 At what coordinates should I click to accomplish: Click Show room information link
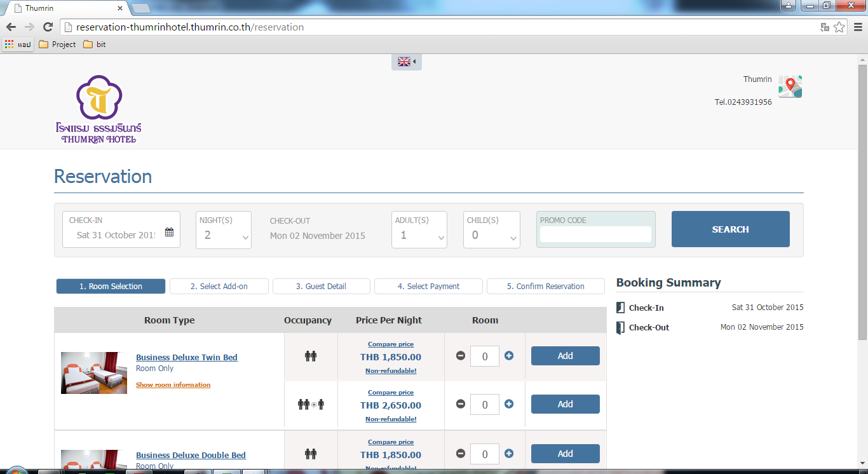coord(173,385)
